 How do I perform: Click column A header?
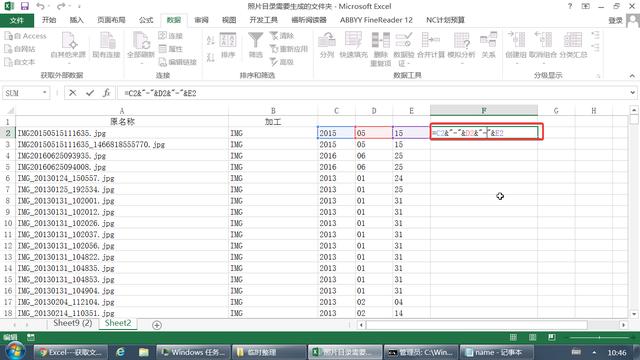(x=122, y=111)
